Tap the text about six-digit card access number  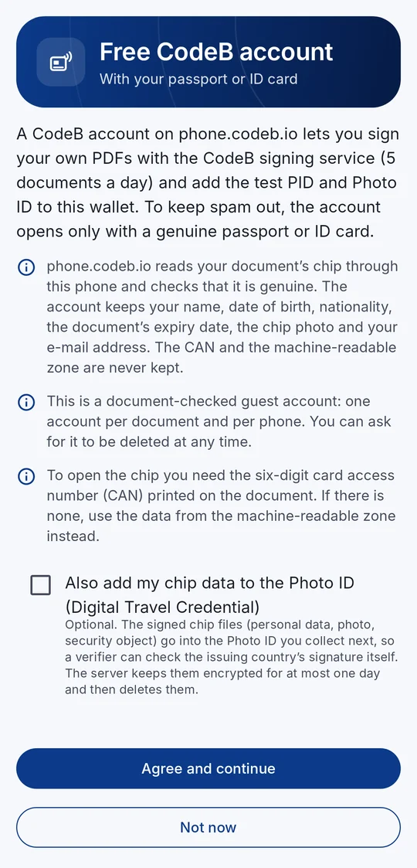coord(221,505)
